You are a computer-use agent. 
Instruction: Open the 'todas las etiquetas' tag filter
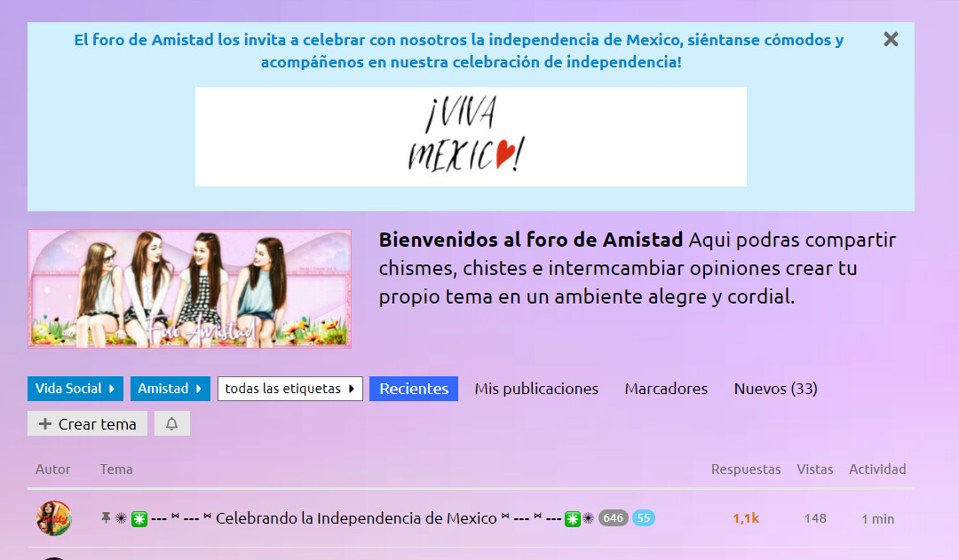(289, 389)
